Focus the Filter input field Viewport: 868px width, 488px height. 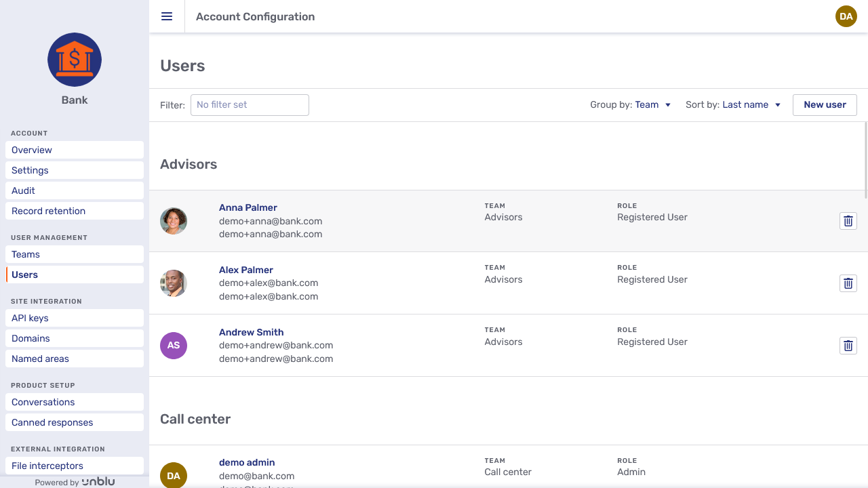pos(250,105)
